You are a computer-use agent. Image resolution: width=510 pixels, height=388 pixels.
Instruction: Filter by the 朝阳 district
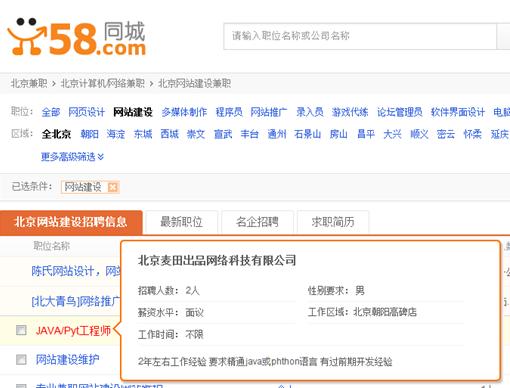pyautogui.click(x=90, y=134)
